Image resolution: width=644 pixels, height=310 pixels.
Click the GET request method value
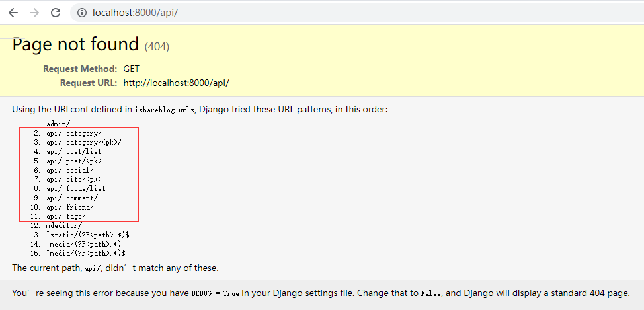[x=131, y=69]
